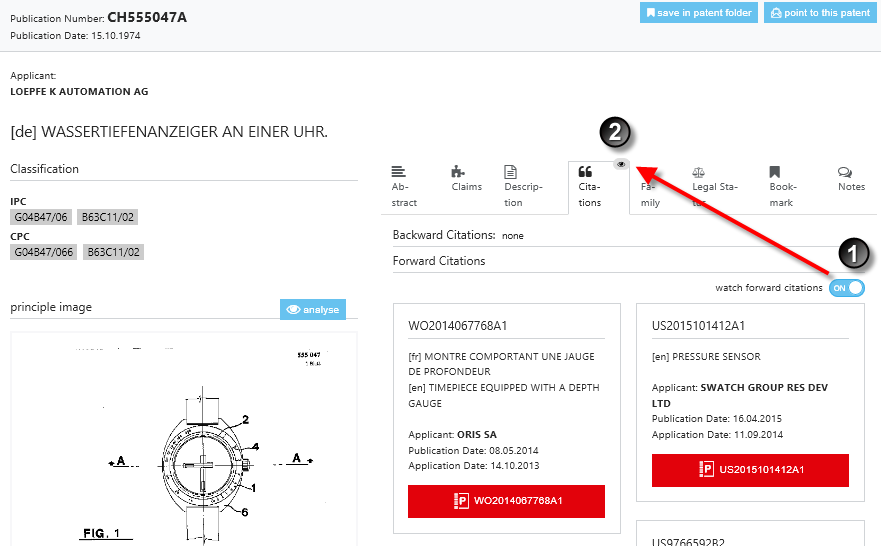The image size is (881, 546).
Task: Open the red US2015101412A1 PDF button
Action: pos(750,470)
